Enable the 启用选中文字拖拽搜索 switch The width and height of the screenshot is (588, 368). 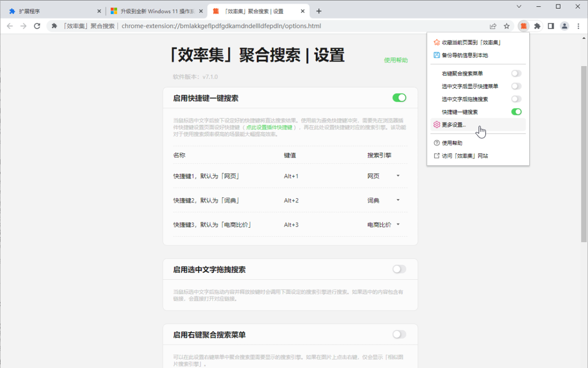[x=399, y=269]
